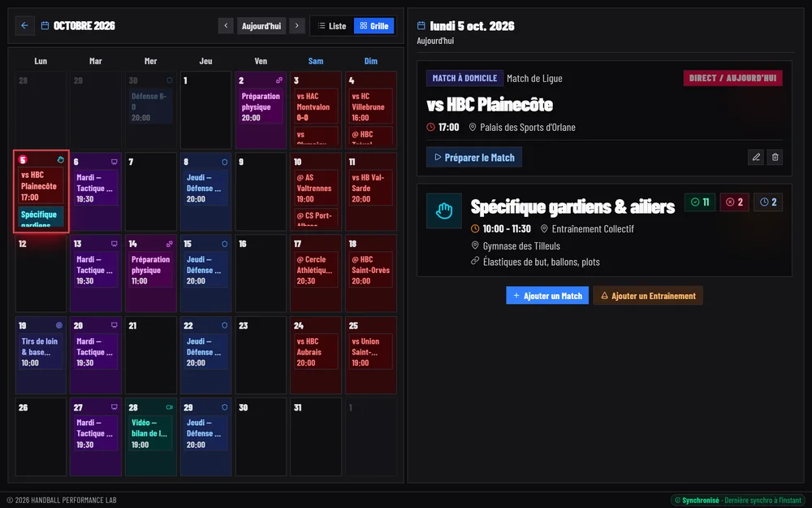Open Préparation physique 11:00 on day 14

151,270
